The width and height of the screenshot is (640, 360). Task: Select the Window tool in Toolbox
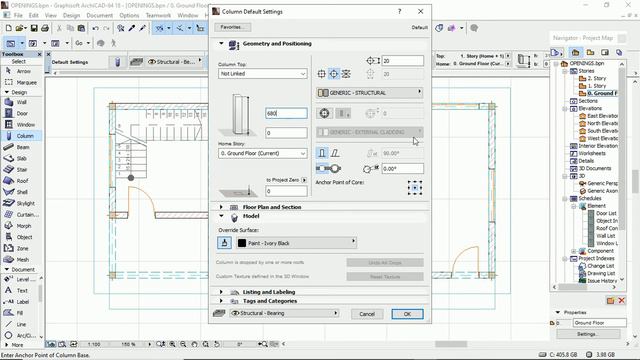[x=21, y=124]
